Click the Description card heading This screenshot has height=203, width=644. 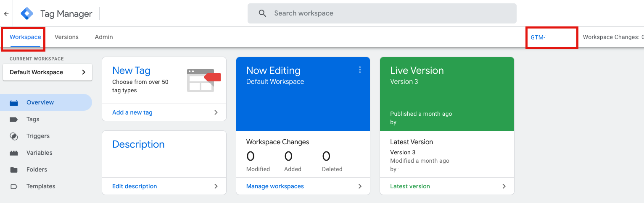tap(138, 144)
